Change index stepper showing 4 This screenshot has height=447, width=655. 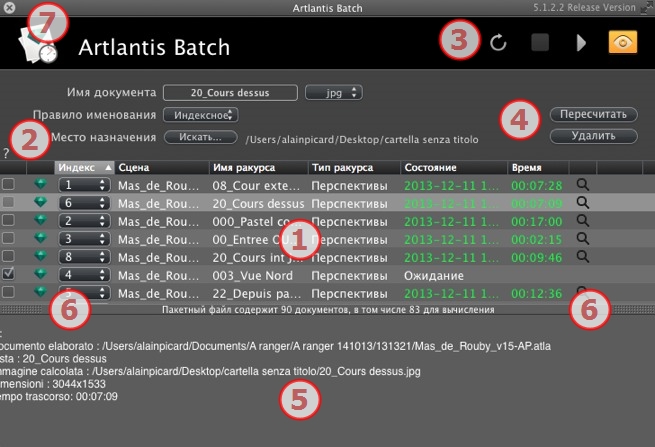tap(84, 274)
